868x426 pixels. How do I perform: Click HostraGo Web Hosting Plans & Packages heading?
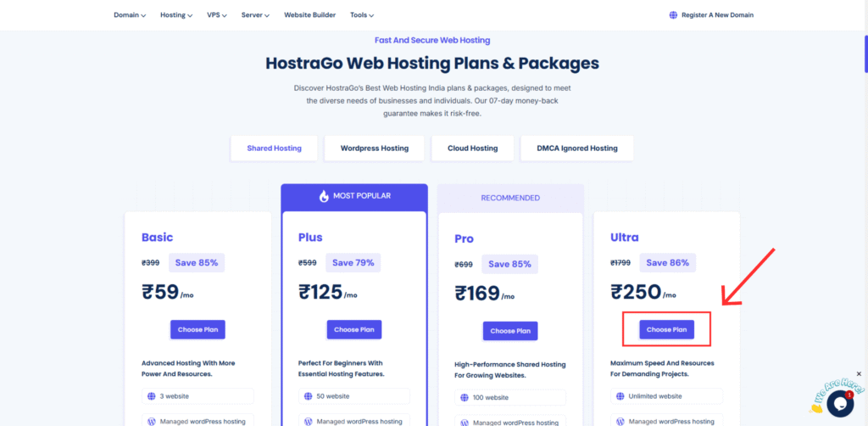tap(432, 63)
